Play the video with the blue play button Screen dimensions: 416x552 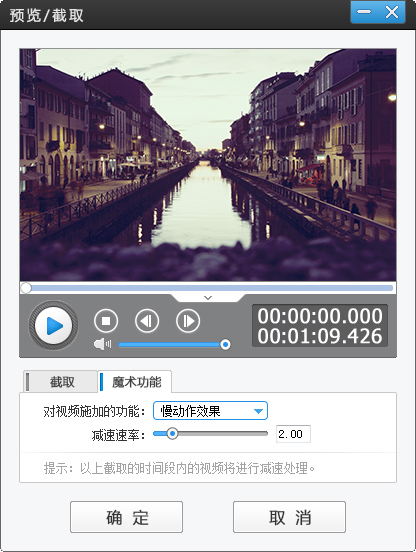coord(53,326)
